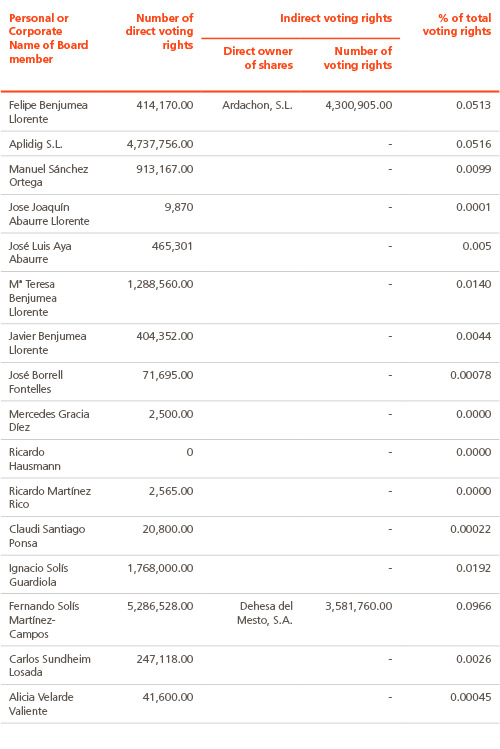Select the 'Number of direct voting rights' header

coord(159,32)
